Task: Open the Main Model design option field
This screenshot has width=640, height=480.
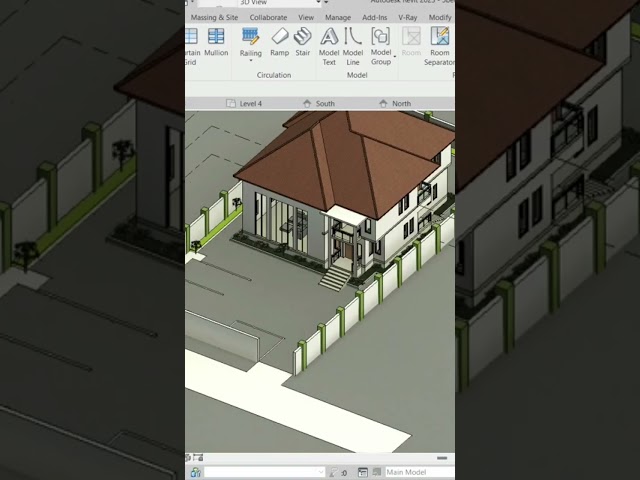Action: click(420, 472)
